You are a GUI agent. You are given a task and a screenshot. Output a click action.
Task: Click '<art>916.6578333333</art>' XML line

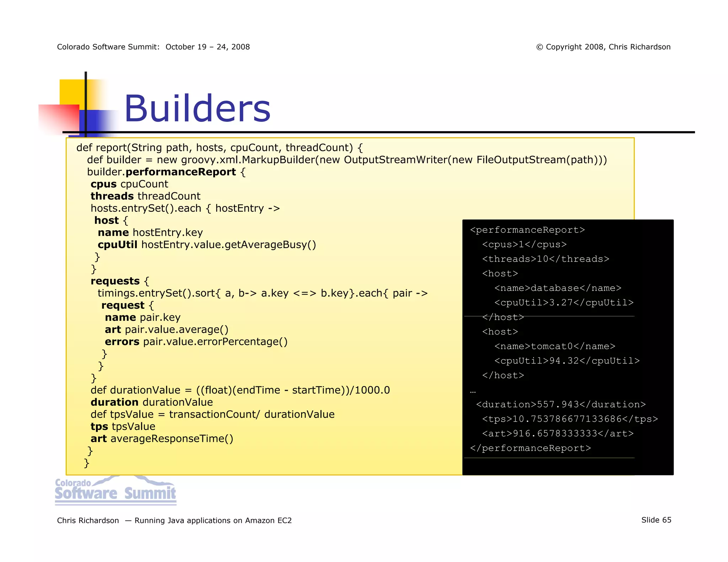pyautogui.click(x=558, y=434)
